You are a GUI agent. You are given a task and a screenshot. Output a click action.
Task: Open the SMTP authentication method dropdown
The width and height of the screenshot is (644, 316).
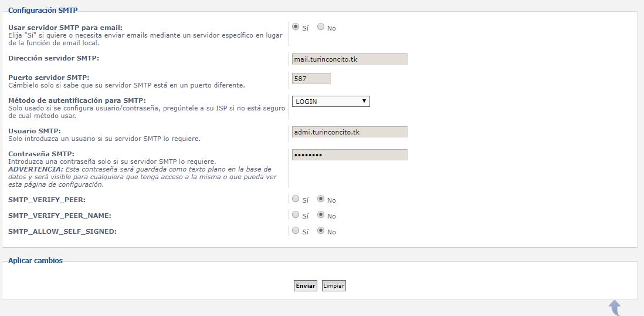click(x=331, y=102)
